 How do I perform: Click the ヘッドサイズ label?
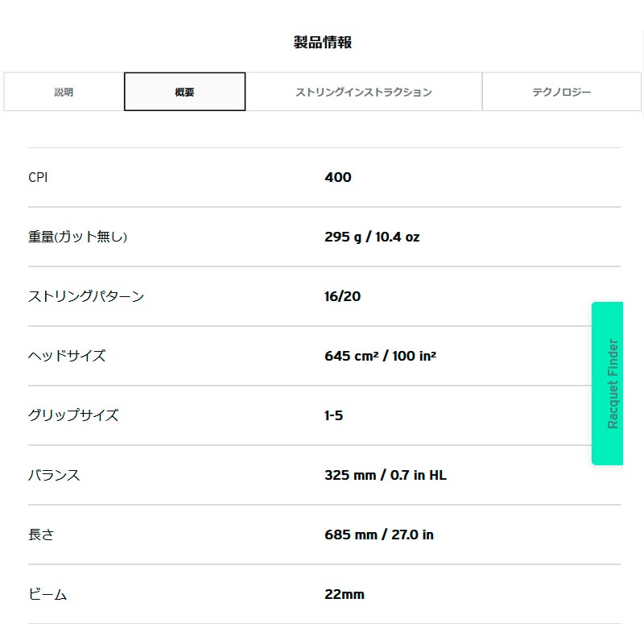click(x=67, y=356)
